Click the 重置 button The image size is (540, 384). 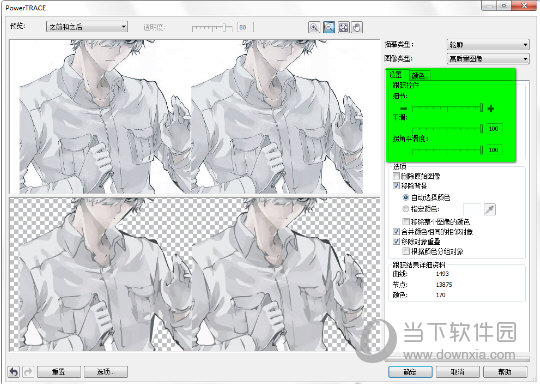59,372
